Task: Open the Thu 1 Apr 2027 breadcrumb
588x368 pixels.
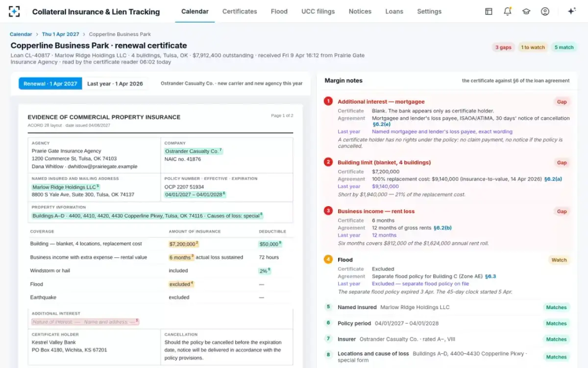Action: coord(60,34)
